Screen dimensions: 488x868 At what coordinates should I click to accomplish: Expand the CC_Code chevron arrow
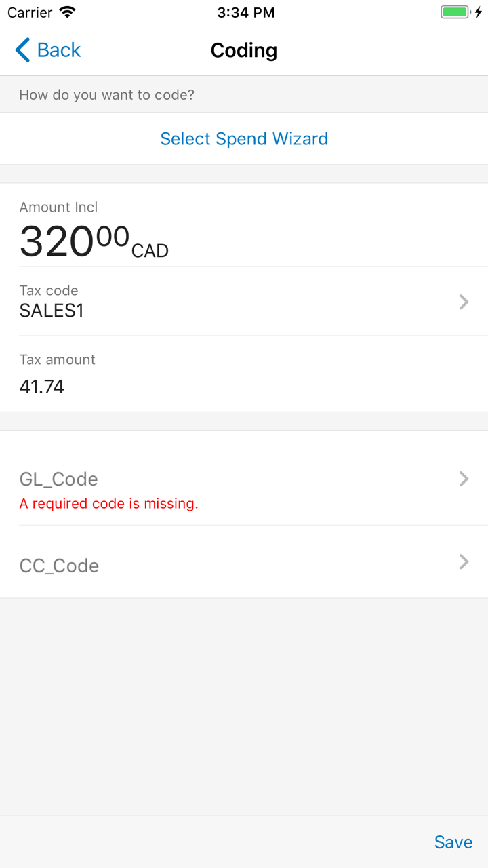coord(464,561)
